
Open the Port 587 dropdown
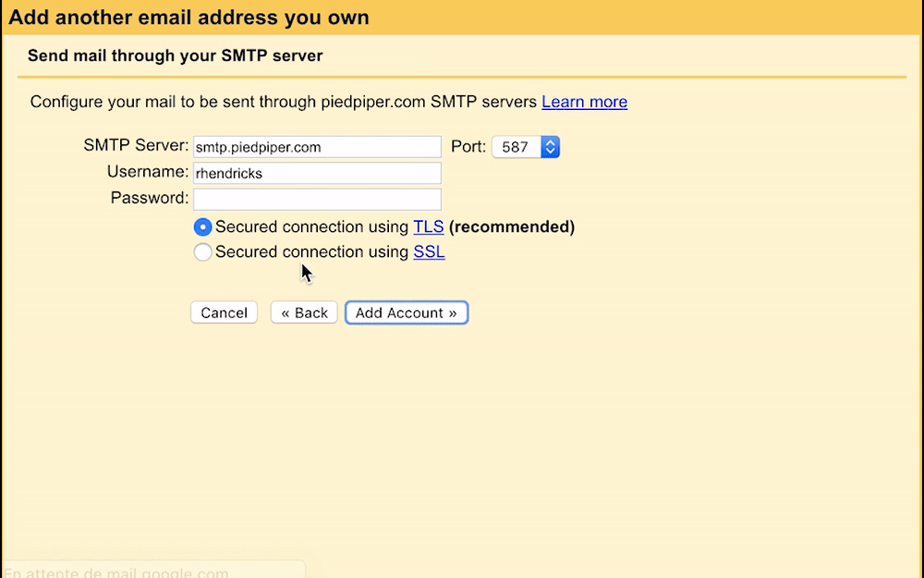(x=526, y=147)
